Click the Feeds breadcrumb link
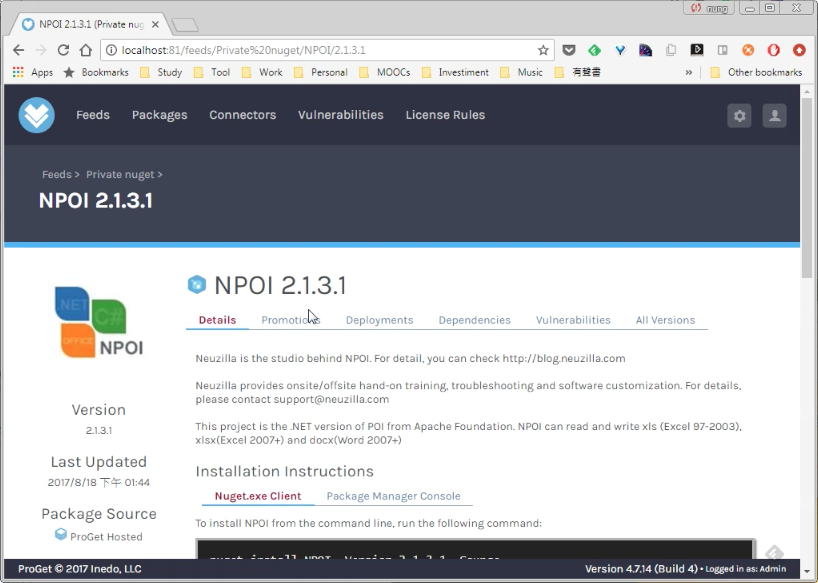This screenshot has height=583, width=818. 56,174
